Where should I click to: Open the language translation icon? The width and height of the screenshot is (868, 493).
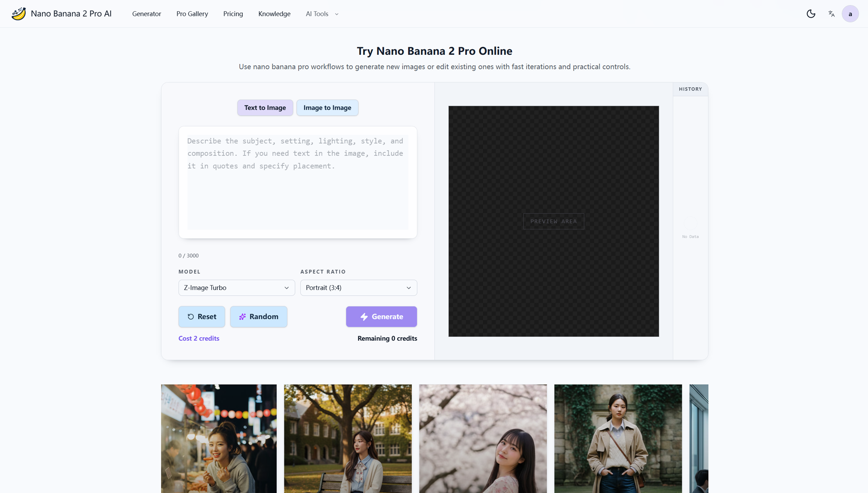831,14
